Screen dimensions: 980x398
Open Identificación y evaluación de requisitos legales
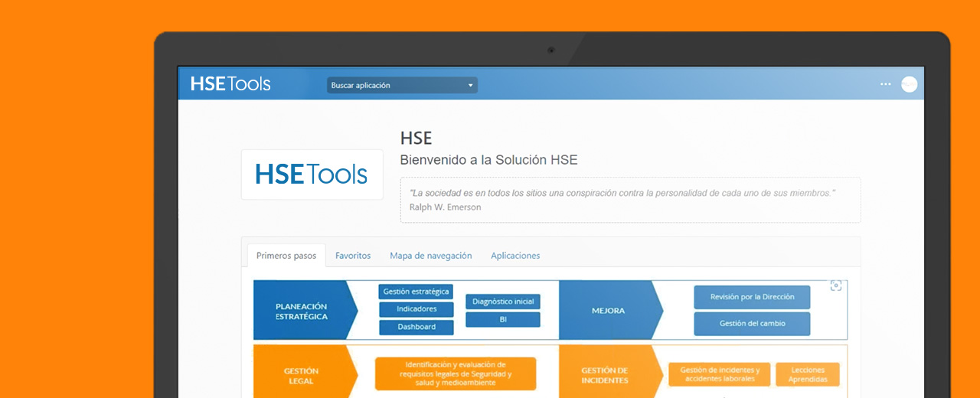tap(456, 374)
